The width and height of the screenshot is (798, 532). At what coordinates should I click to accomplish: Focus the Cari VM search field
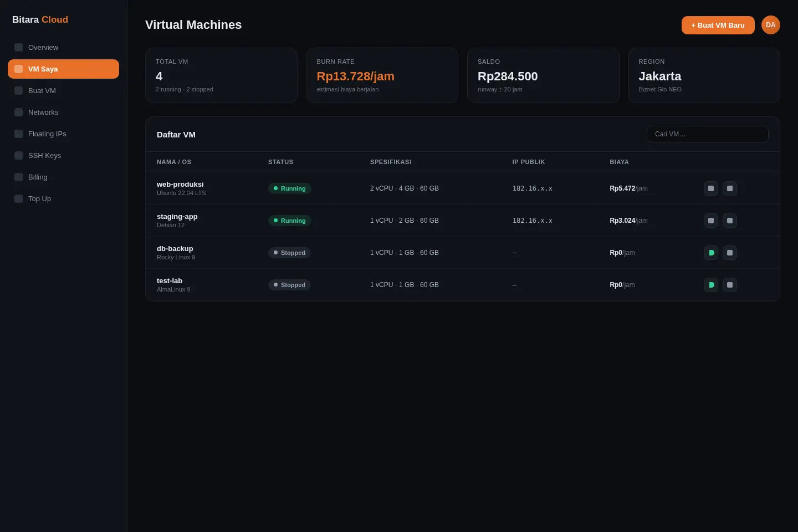pos(708,134)
